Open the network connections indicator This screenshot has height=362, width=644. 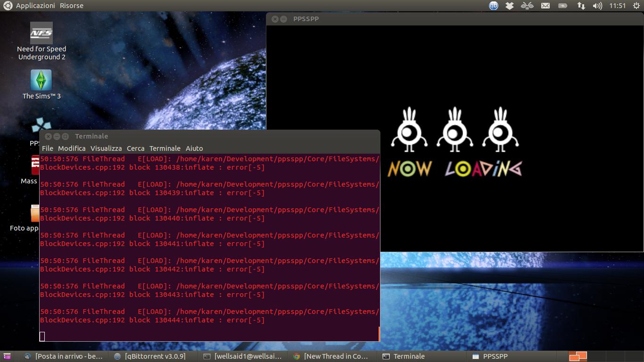pos(581,6)
